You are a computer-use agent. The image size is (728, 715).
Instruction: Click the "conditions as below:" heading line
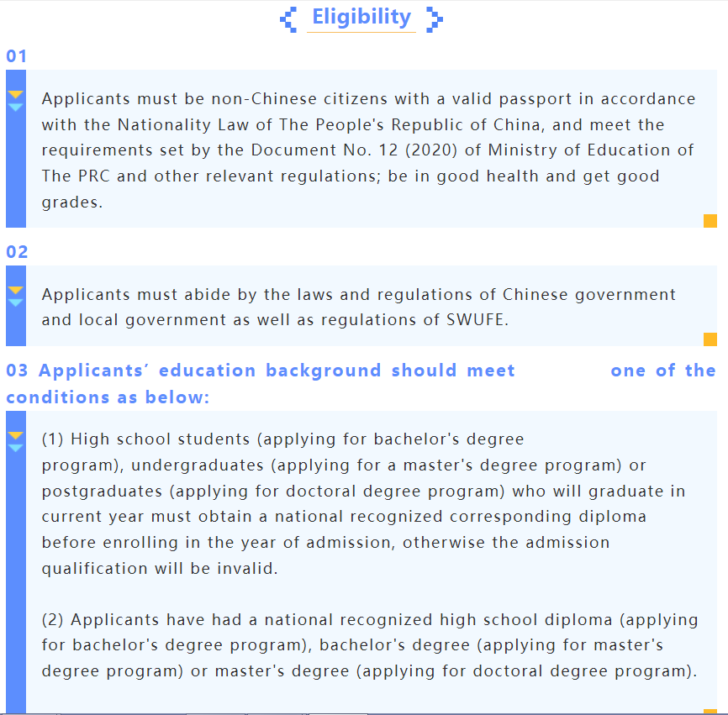108,397
